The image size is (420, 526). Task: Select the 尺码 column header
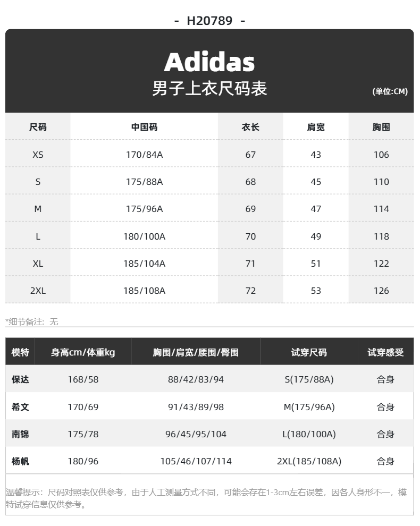(x=38, y=127)
